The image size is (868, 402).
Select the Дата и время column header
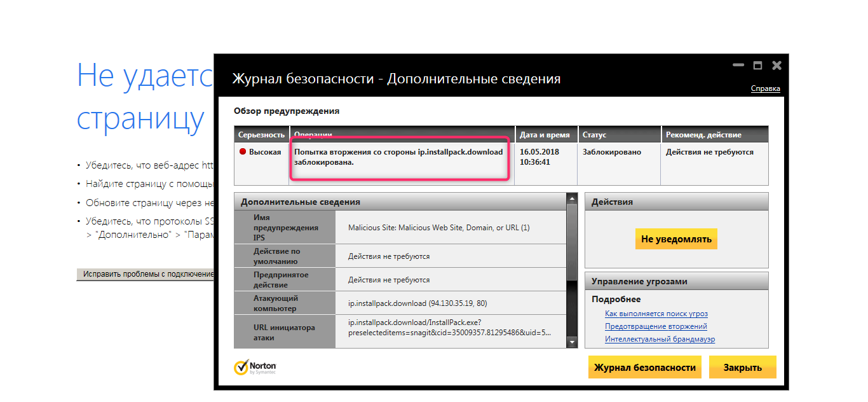[x=546, y=135]
